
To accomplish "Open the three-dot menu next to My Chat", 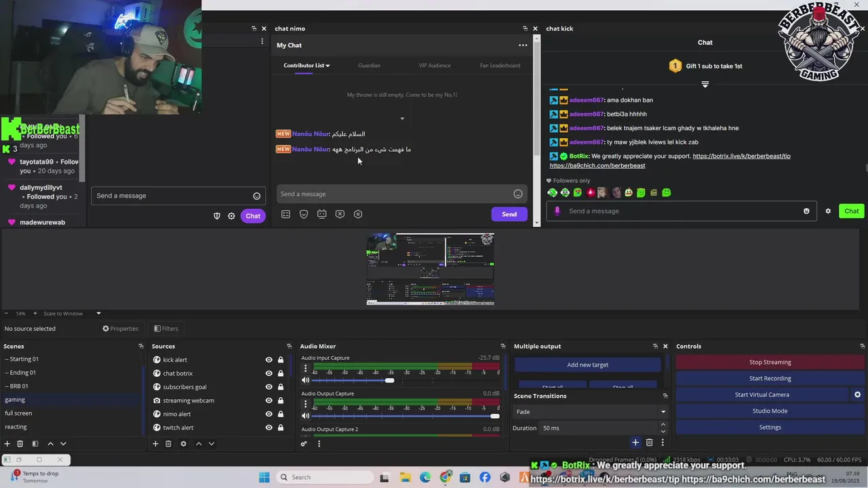I will (x=523, y=45).
